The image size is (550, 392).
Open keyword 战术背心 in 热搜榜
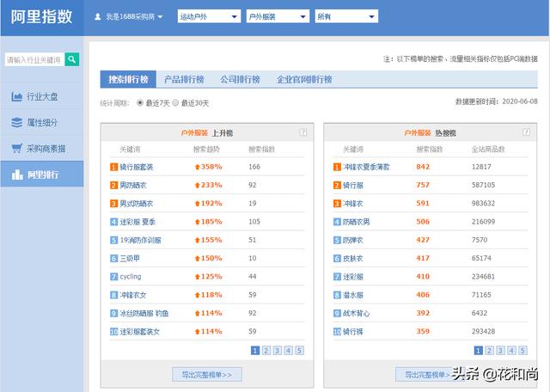click(356, 313)
